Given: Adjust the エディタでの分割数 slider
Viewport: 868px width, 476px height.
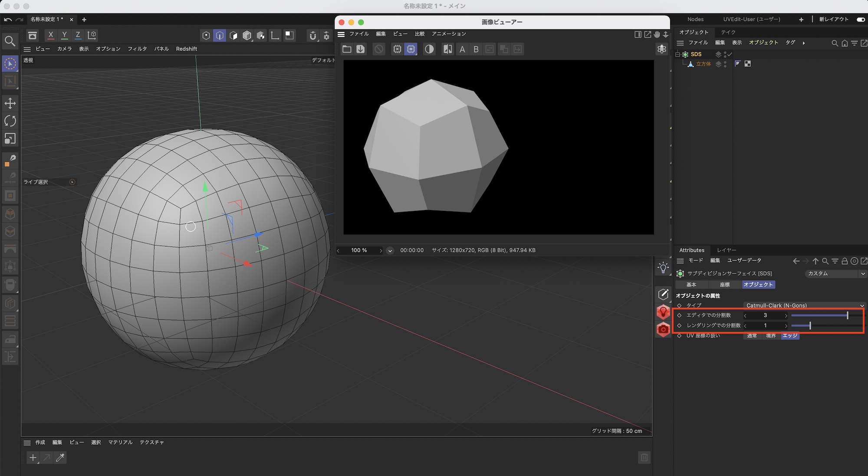Looking at the screenshot, I should tap(847, 315).
